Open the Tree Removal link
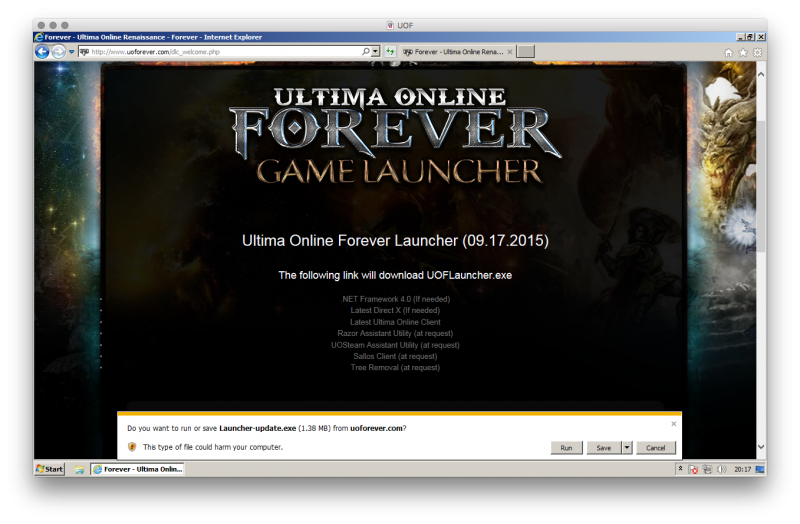 [395, 367]
